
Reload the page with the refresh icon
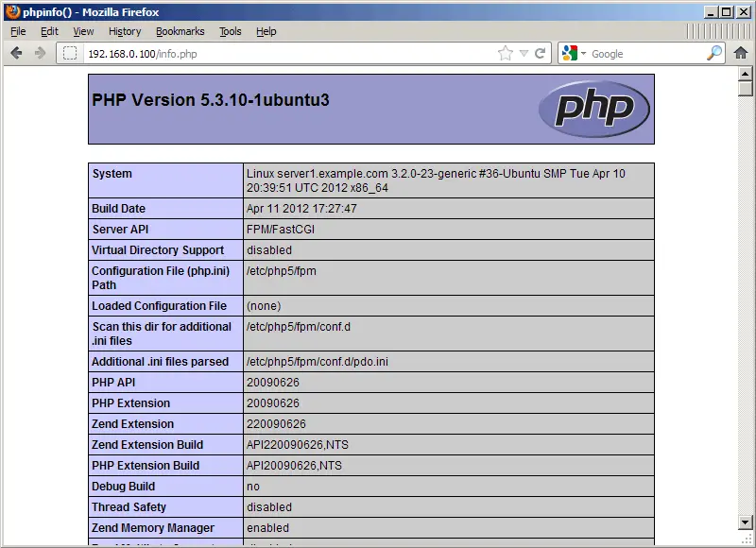[541, 53]
